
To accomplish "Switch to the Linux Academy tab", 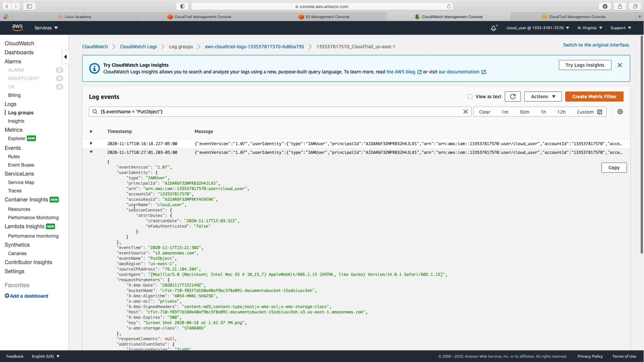I will point(75,17).
